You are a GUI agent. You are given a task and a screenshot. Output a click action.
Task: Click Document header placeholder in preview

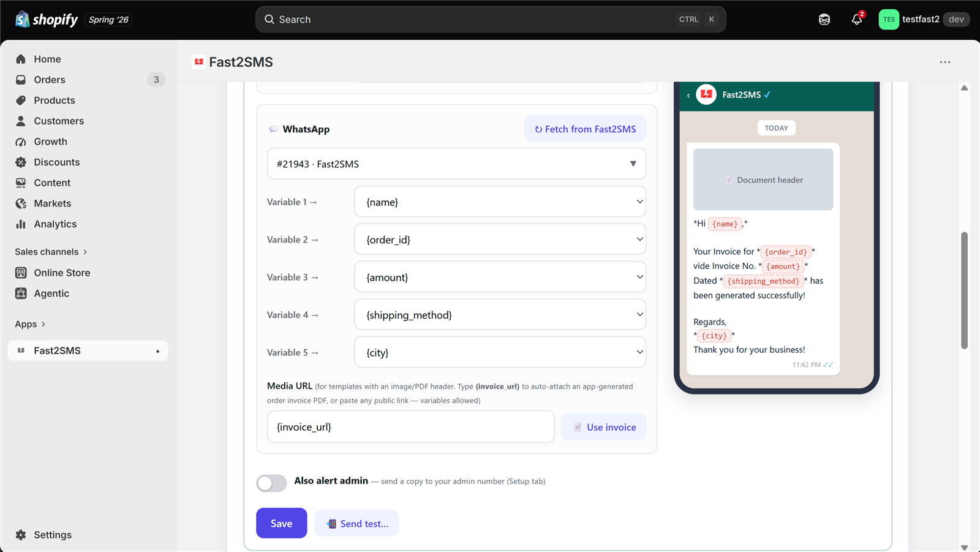pyautogui.click(x=763, y=180)
